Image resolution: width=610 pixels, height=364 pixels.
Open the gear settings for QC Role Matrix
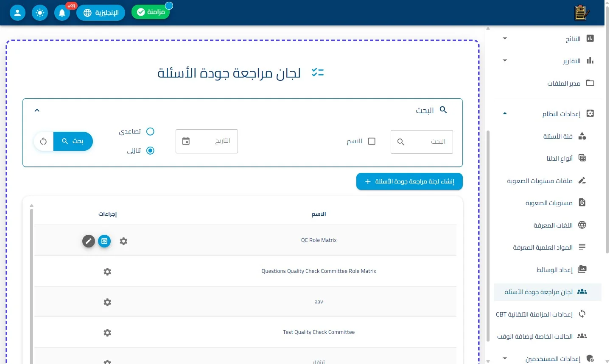(x=123, y=241)
